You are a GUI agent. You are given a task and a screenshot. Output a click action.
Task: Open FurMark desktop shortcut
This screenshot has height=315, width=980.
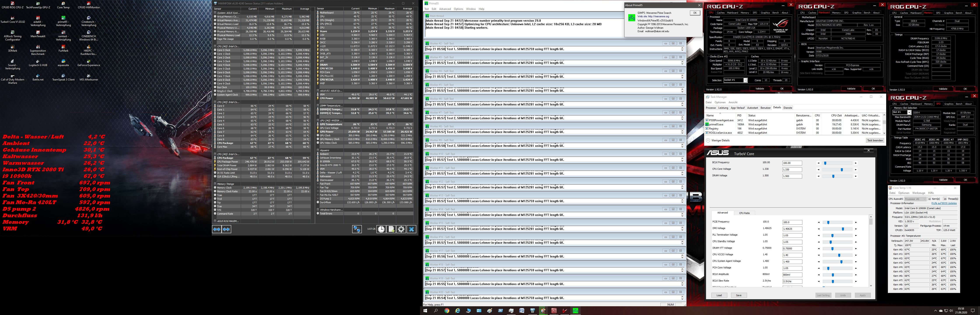[63, 48]
